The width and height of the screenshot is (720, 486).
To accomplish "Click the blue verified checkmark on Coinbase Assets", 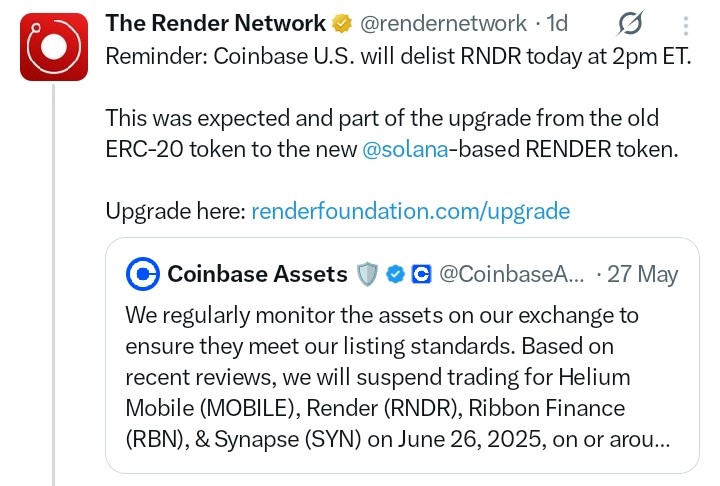I will pos(395,274).
